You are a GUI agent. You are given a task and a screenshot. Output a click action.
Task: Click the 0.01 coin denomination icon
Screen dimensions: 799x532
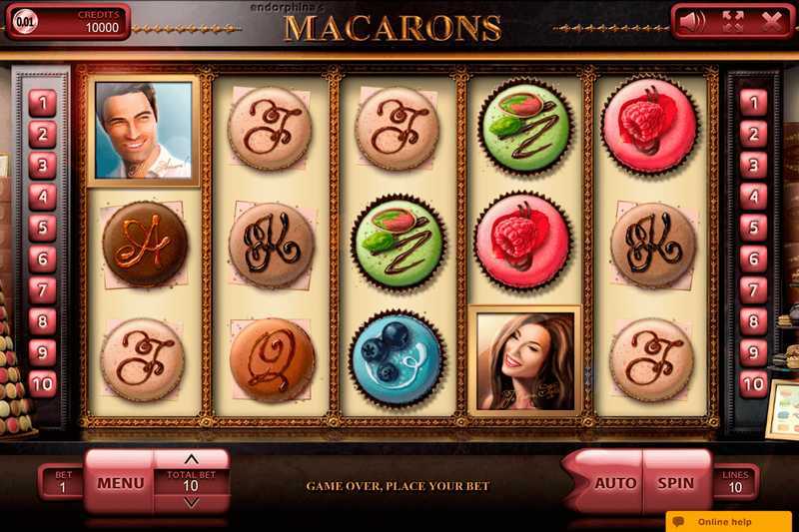(24, 22)
